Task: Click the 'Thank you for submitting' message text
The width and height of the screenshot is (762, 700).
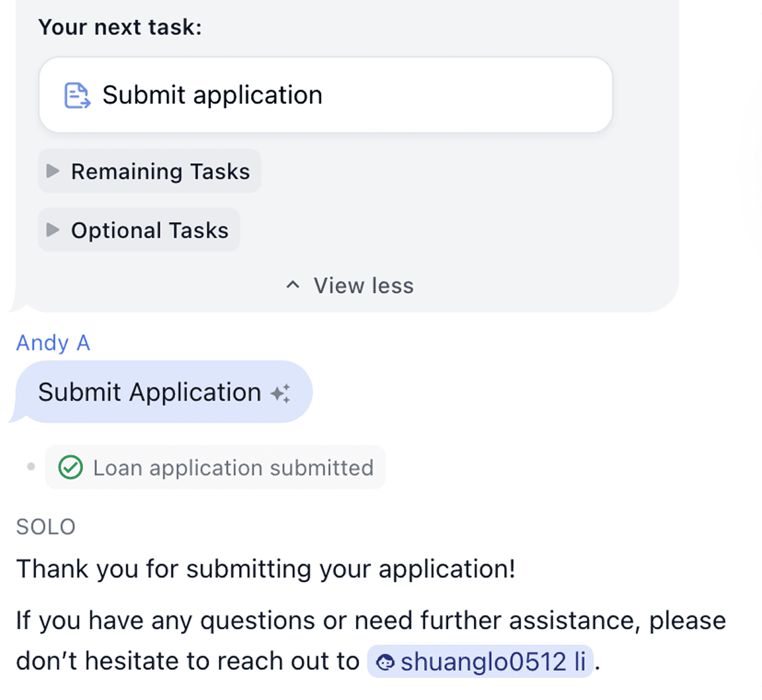Action: click(x=266, y=569)
